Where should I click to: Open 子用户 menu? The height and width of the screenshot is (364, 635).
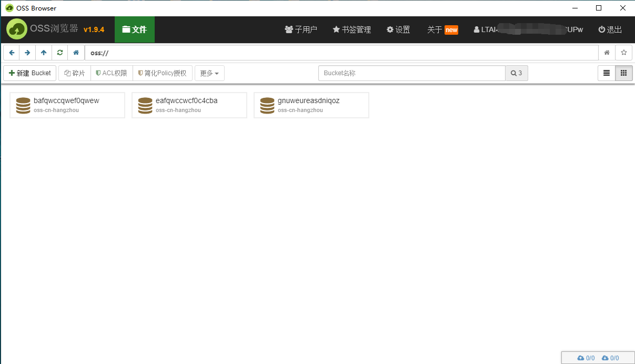pos(301,29)
